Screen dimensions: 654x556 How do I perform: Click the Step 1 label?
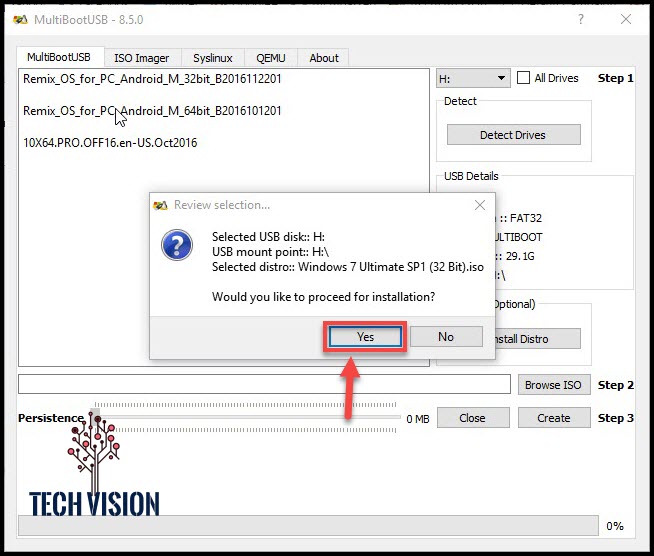pyautogui.click(x=616, y=78)
